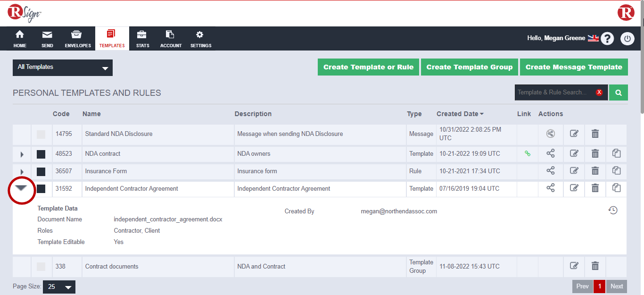Delete the Insurance Form rule
Screen dimensions: 644x295
(x=595, y=171)
